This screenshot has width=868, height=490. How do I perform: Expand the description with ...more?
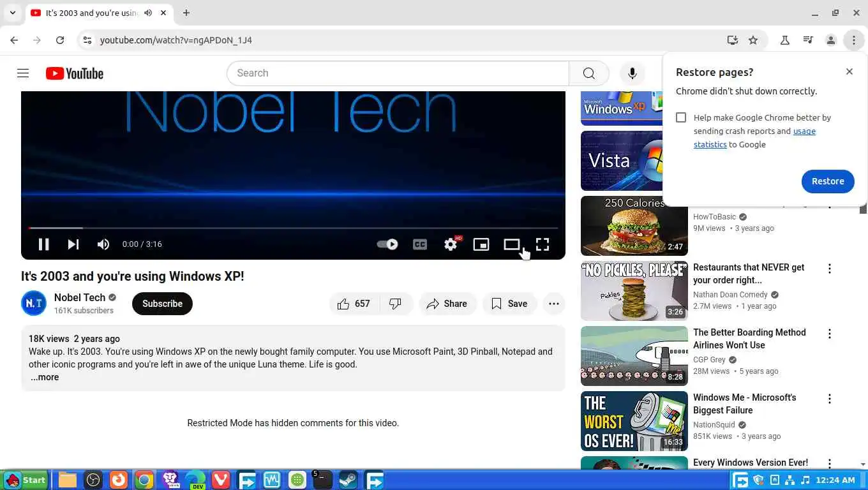[45, 377]
